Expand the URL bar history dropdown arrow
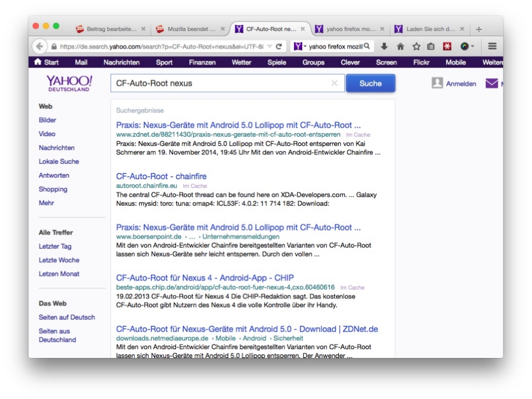The image size is (532, 399). [x=270, y=46]
